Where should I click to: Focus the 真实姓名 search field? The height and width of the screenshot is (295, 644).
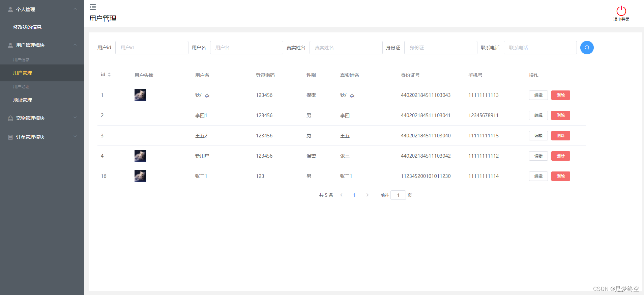[x=346, y=48]
